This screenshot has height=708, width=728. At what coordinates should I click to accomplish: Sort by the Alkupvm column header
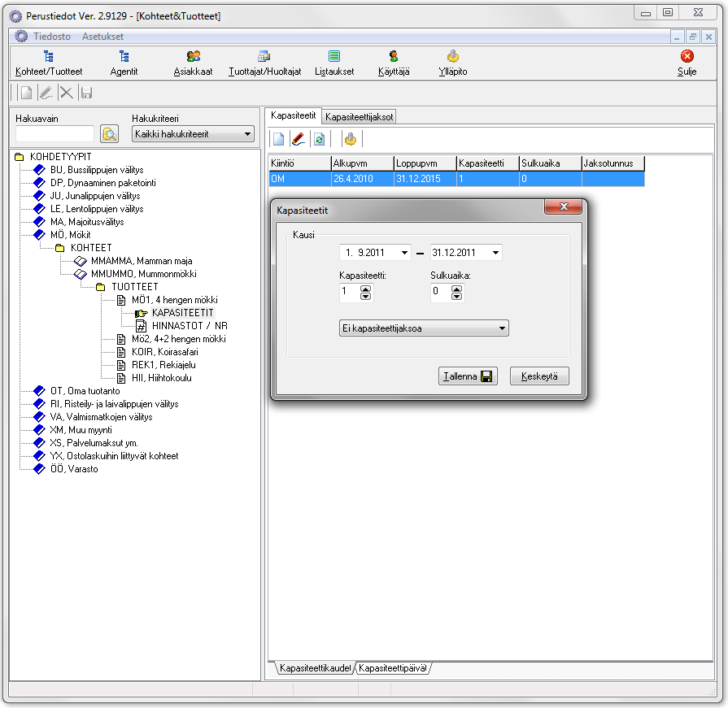click(x=362, y=163)
